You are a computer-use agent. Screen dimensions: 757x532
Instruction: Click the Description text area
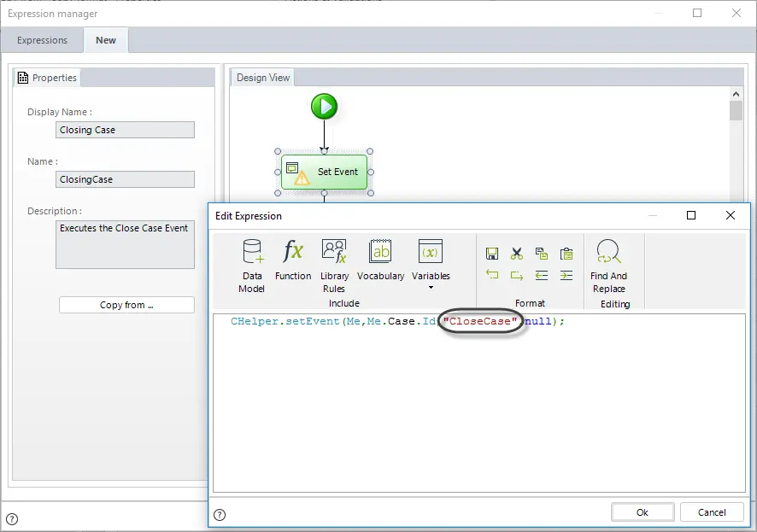[125, 244]
